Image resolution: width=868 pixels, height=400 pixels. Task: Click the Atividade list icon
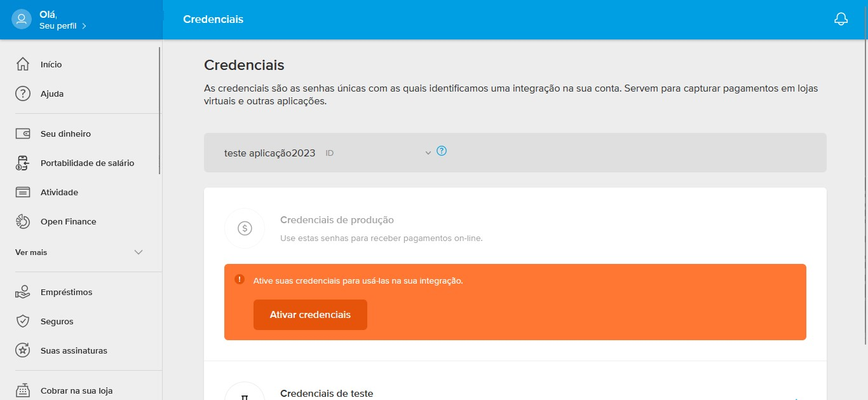click(23, 192)
